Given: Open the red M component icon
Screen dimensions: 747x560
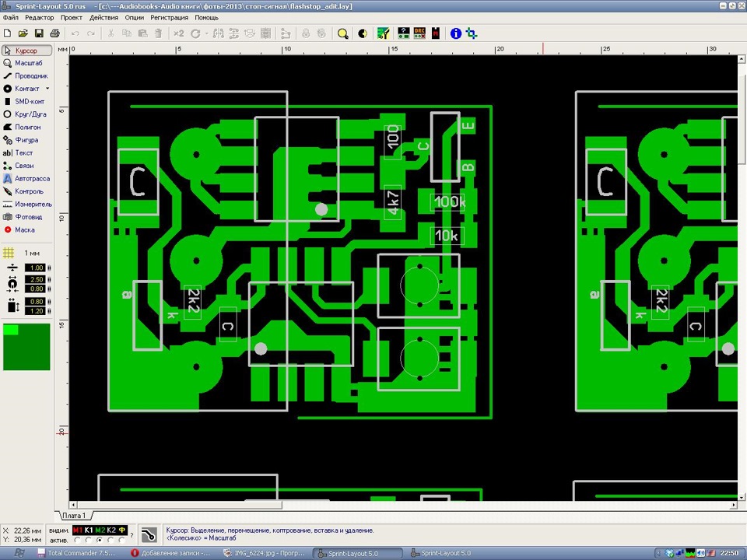Looking at the screenshot, I should 436,33.
